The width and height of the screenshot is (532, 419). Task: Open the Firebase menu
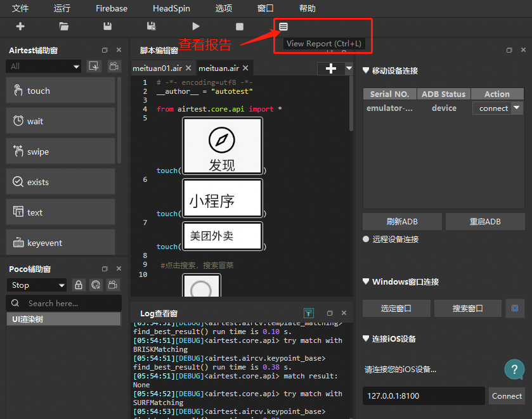112,8
